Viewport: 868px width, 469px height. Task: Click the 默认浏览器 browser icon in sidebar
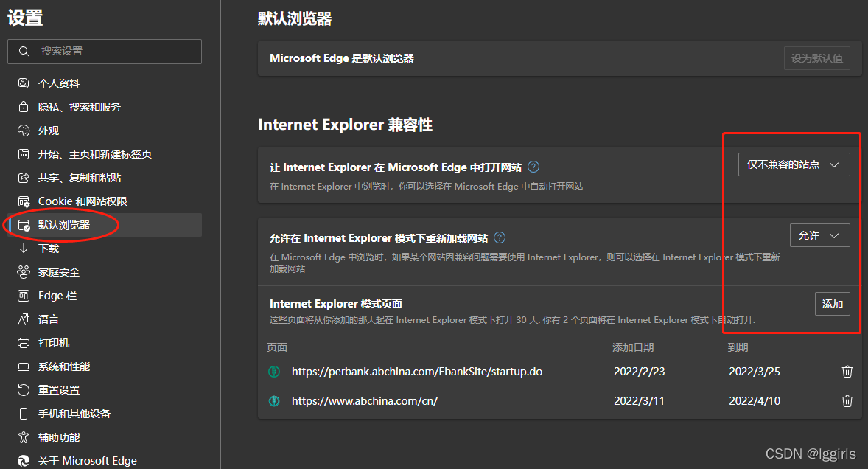coord(24,226)
